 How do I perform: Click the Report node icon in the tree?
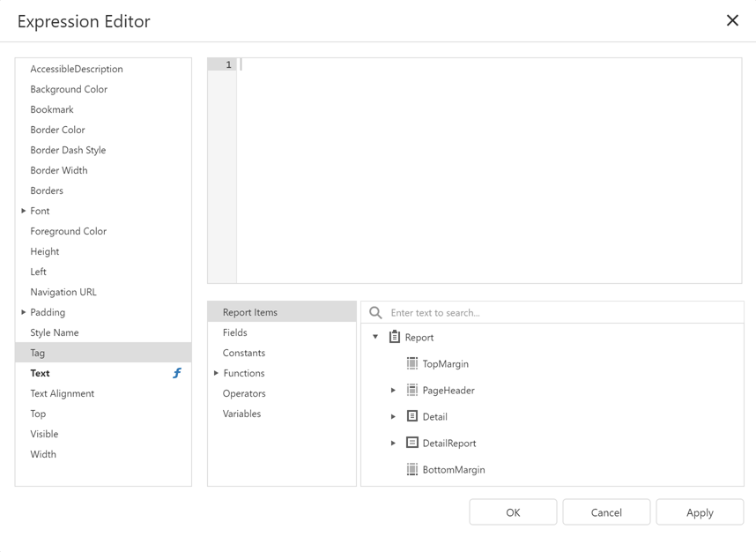[x=393, y=337]
